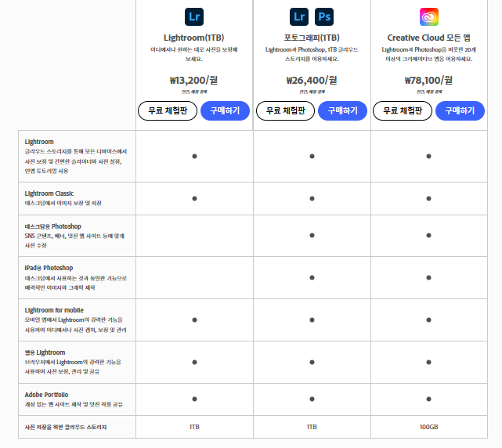Click the 데스크탑용 Photoshop row heading
The height and width of the screenshot is (448, 502).
(52, 226)
